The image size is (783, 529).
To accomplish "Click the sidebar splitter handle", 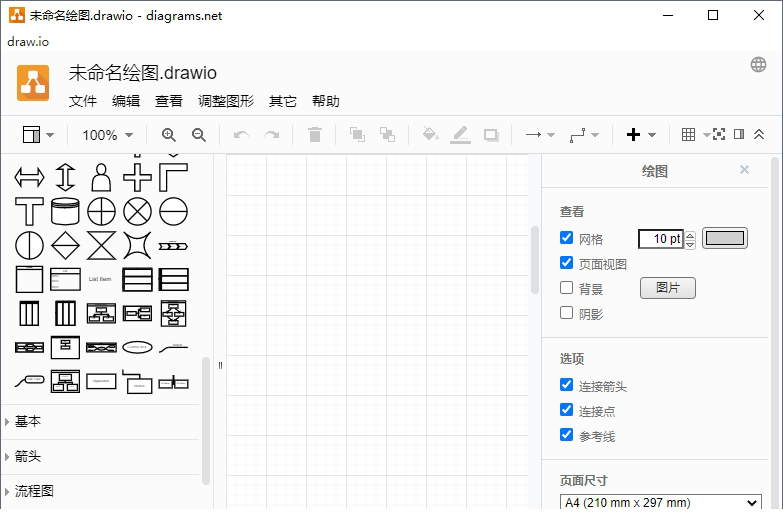I will (220, 365).
